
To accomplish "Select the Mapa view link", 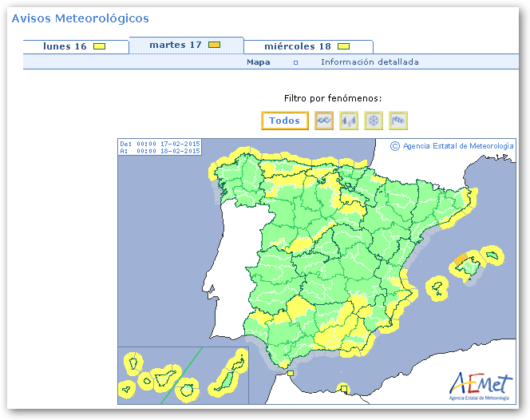I will 258,62.
